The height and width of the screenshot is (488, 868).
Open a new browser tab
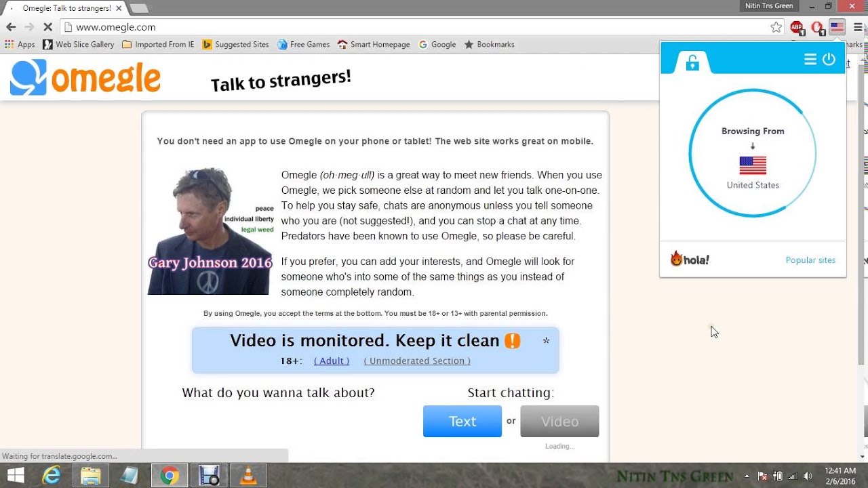click(139, 8)
